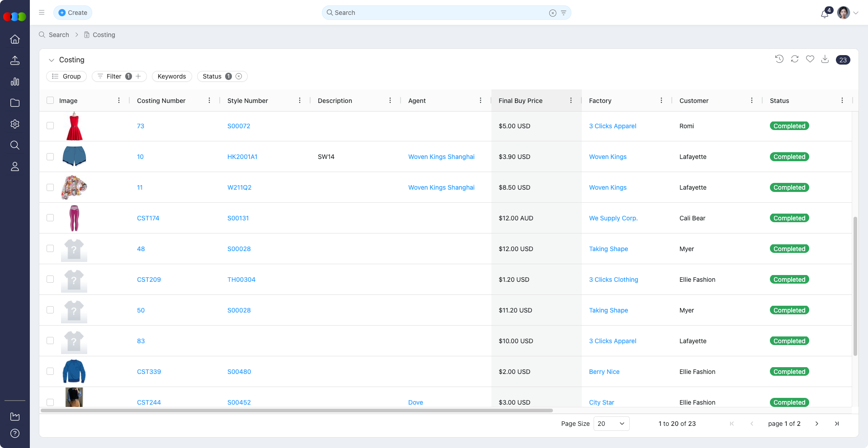Tick the checkbox for costing CST174
This screenshot has width=868, height=448.
(50, 218)
